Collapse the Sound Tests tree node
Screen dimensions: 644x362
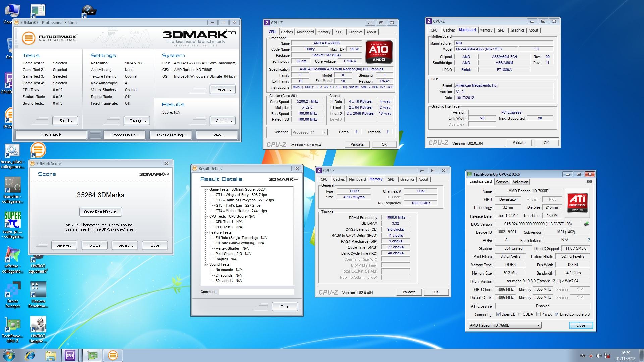click(x=206, y=265)
